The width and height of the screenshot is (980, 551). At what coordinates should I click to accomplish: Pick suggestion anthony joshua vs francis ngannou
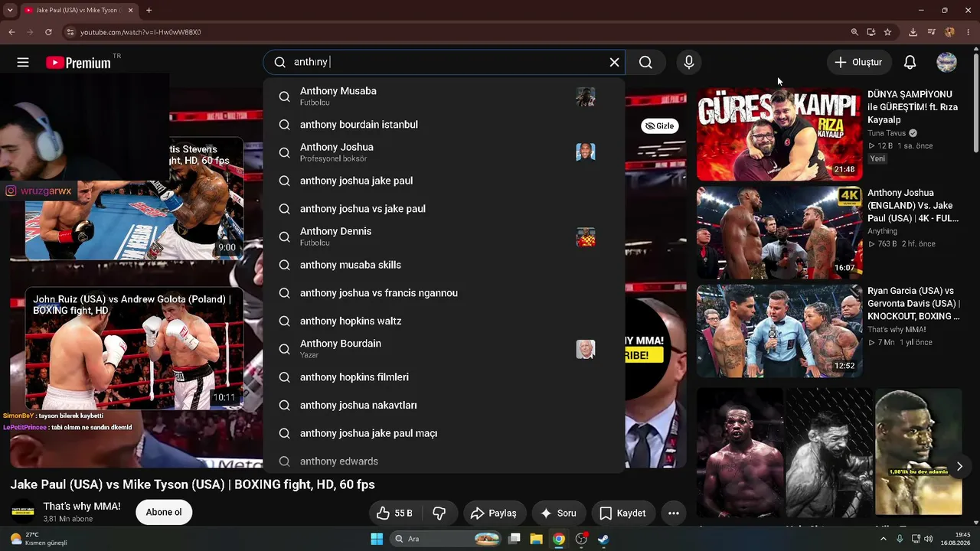(x=444, y=293)
